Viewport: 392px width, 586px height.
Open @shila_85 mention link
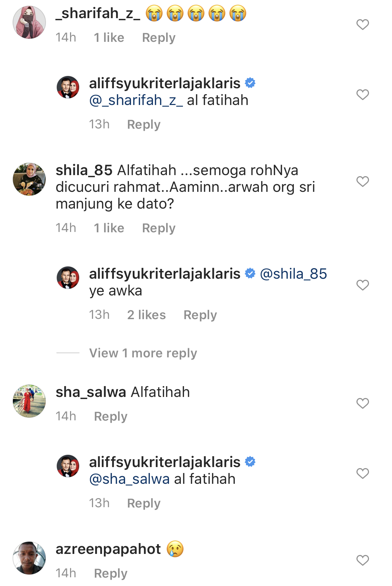[293, 274]
